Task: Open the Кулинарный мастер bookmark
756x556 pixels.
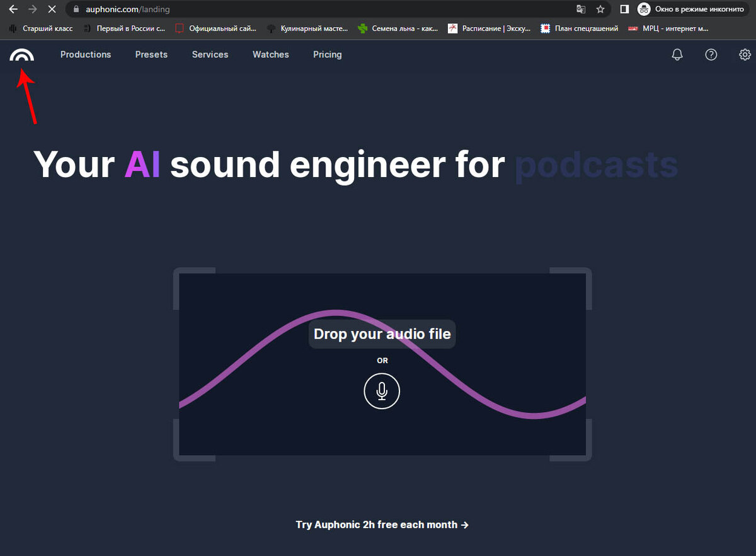Action: [x=307, y=28]
